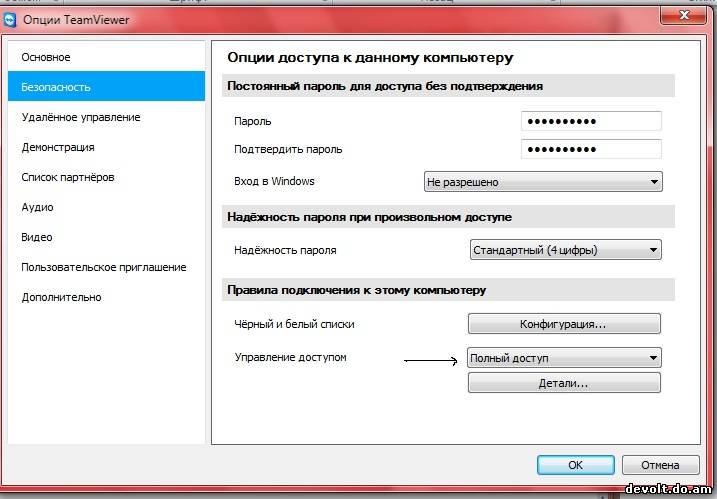Click the Конфигурация button
The image size is (717, 499).
(x=564, y=324)
